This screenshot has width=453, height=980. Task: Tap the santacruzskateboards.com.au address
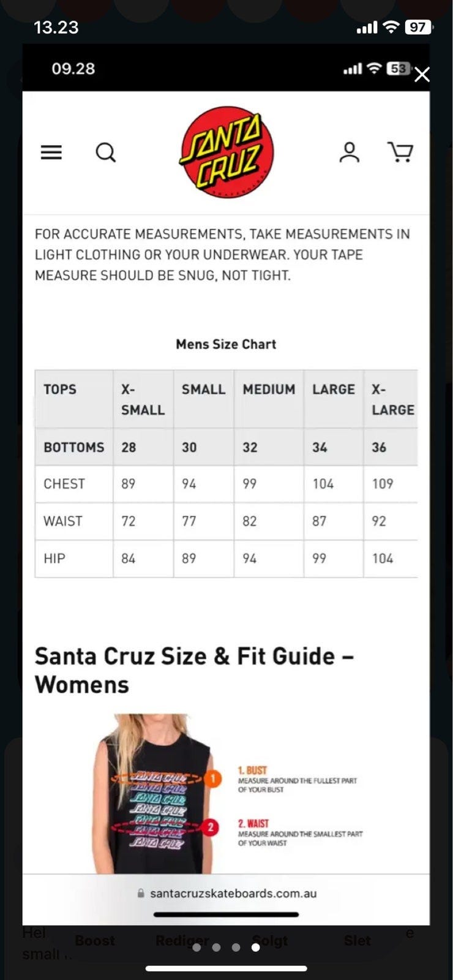coord(233,894)
